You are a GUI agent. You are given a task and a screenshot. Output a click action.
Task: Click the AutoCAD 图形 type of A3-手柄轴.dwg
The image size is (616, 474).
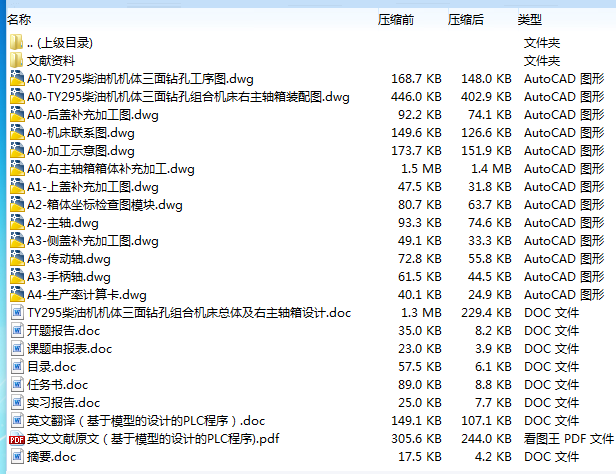[x=564, y=277]
